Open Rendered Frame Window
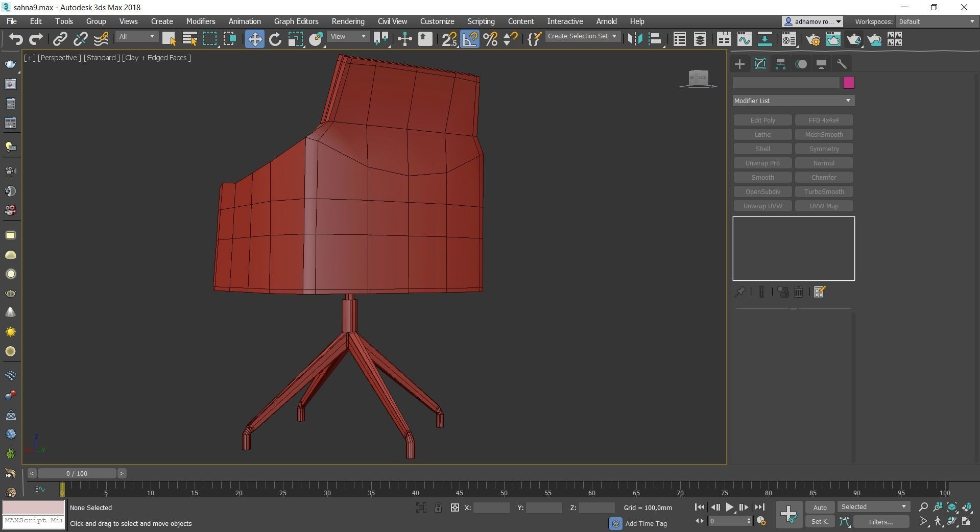This screenshot has height=532, width=980. (833, 39)
